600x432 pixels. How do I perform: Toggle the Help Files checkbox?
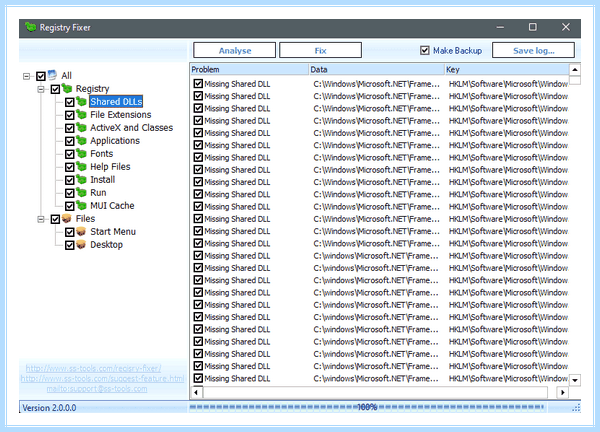point(69,167)
